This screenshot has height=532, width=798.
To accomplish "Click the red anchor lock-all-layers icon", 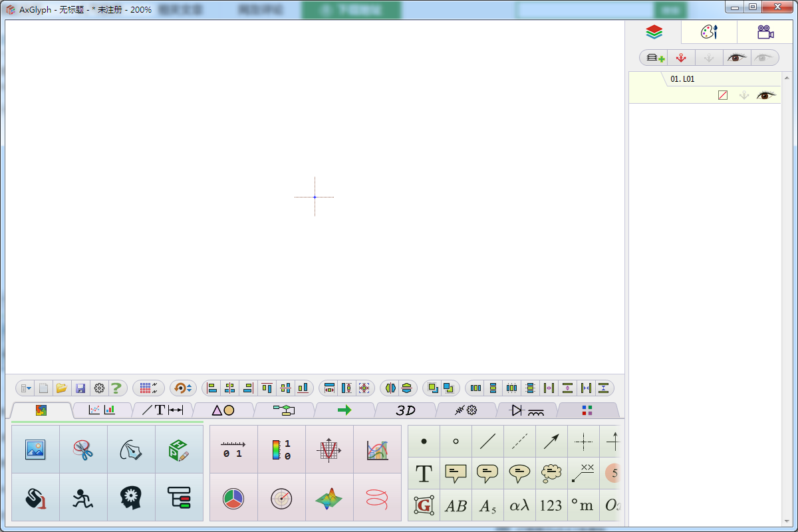I will point(681,58).
